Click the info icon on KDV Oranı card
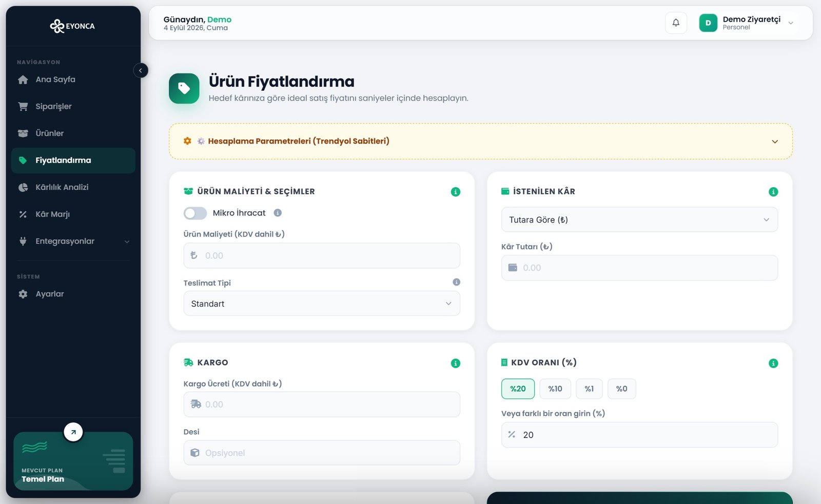This screenshot has width=821, height=504. click(x=773, y=363)
